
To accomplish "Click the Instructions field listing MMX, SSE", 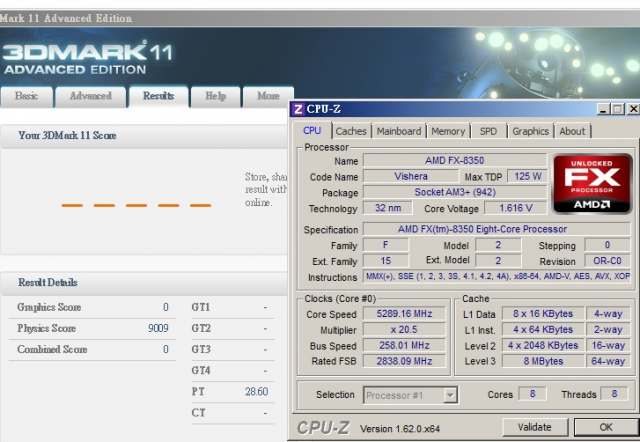I will (x=496, y=277).
